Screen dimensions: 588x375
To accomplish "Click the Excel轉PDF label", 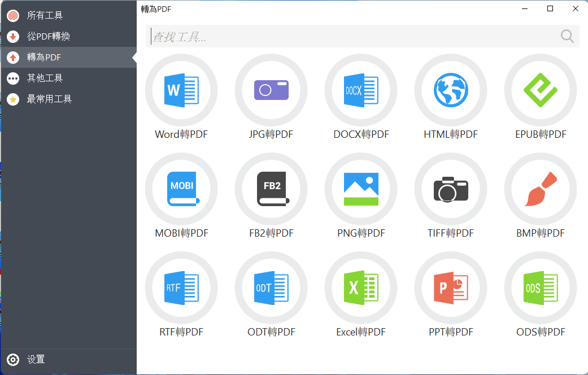I will tap(361, 332).
